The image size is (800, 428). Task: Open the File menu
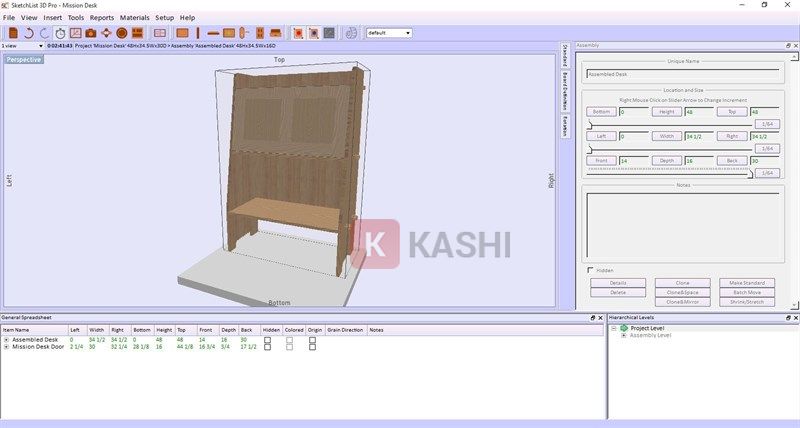point(9,17)
